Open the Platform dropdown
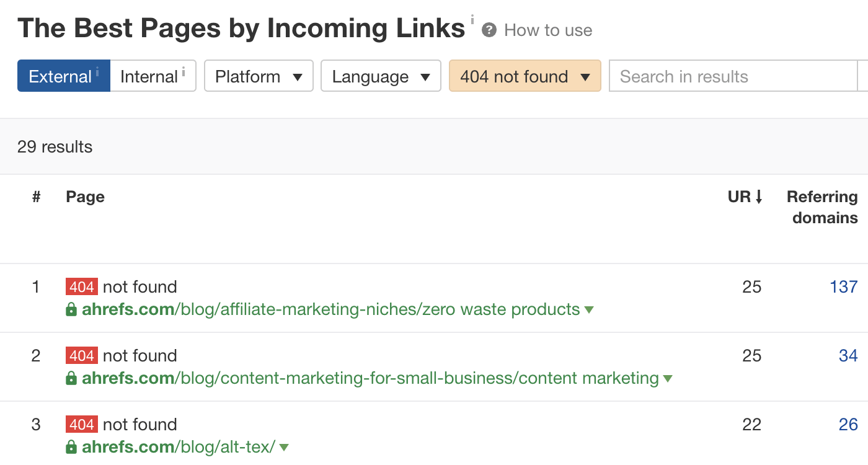Image resolution: width=868 pixels, height=465 pixels. click(x=259, y=76)
